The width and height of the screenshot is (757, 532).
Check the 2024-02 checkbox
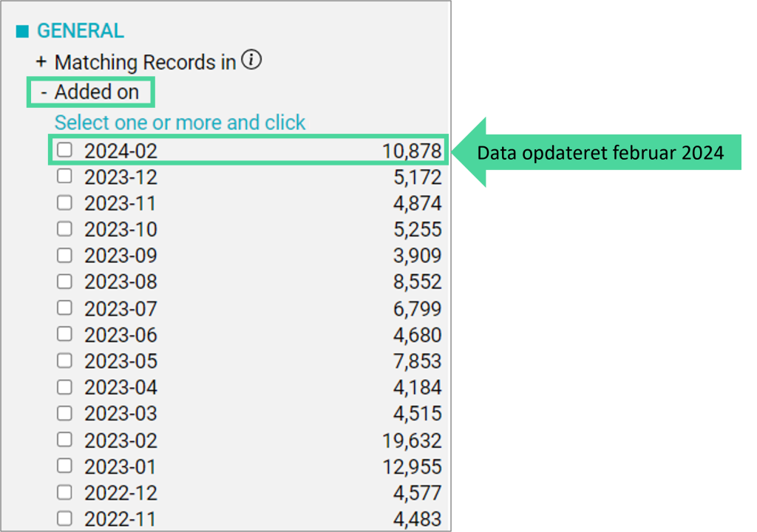[x=65, y=150]
